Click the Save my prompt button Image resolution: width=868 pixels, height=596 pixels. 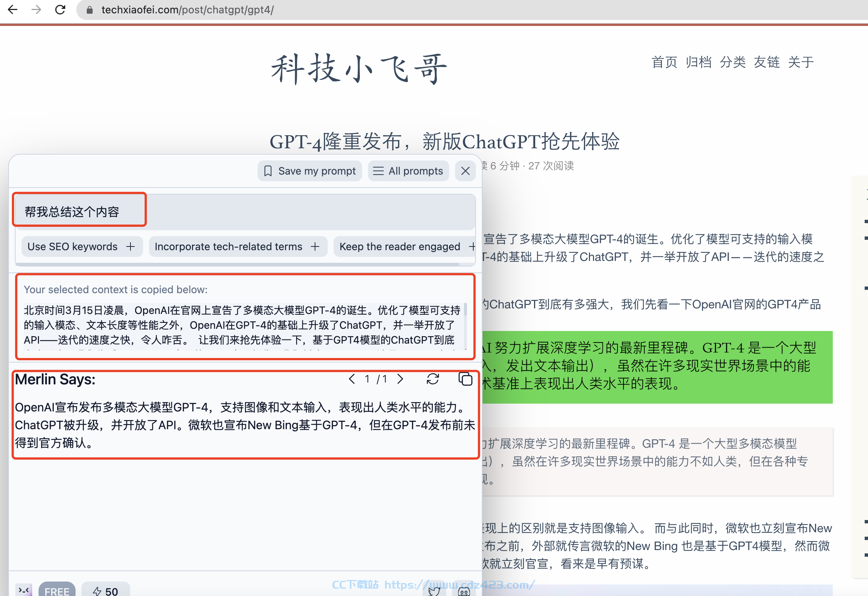(x=309, y=171)
